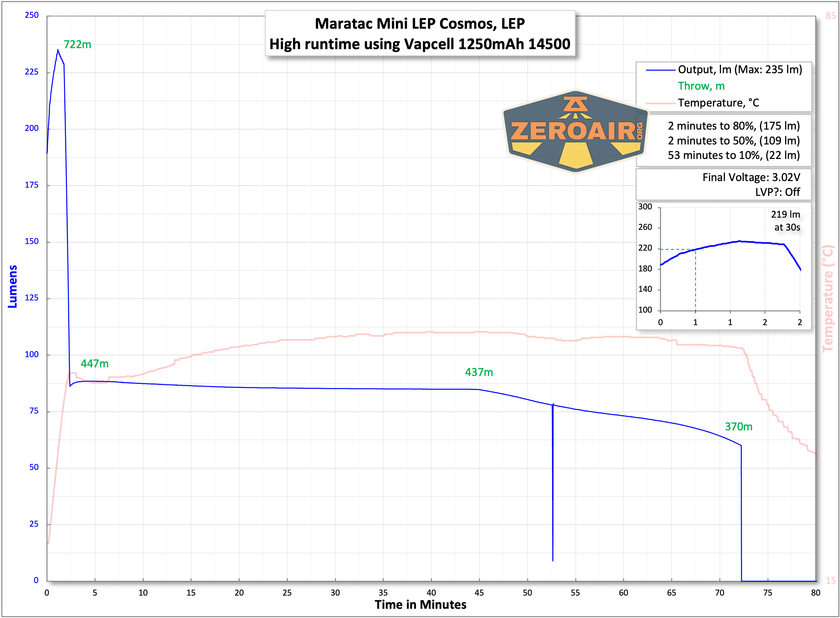Click the ZEROAIR hexagon logo
The image size is (840, 618).
point(575,132)
